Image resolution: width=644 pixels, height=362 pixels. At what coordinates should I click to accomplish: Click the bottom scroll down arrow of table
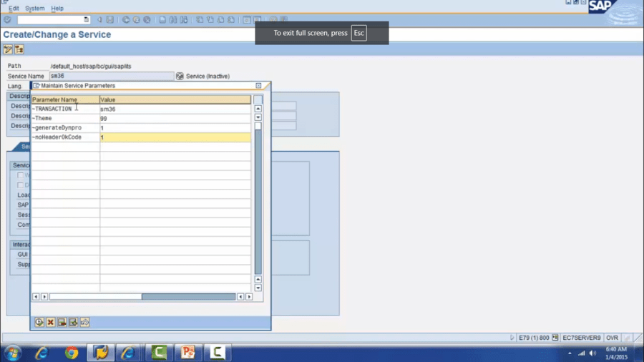[258, 288]
